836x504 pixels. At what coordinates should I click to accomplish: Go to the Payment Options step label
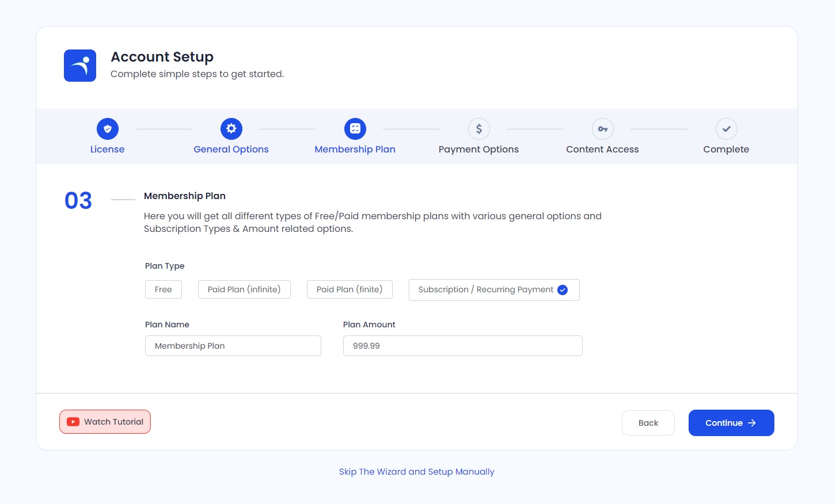478,149
